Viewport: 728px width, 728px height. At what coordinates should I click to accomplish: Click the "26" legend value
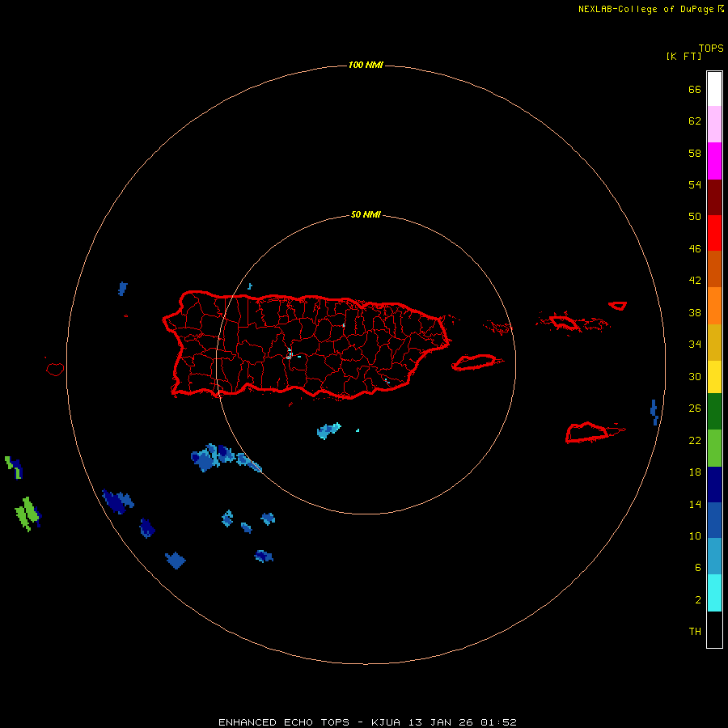click(x=695, y=408)
